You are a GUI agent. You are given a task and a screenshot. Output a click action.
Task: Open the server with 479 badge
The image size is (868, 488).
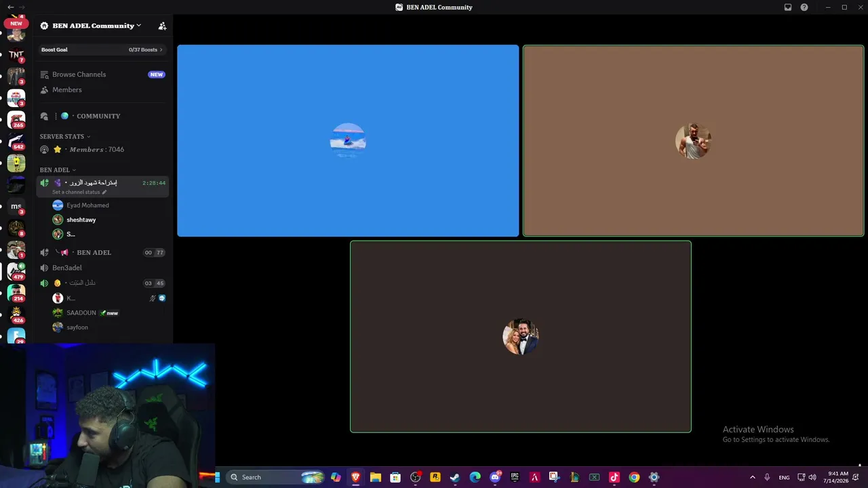coord(16,271)
